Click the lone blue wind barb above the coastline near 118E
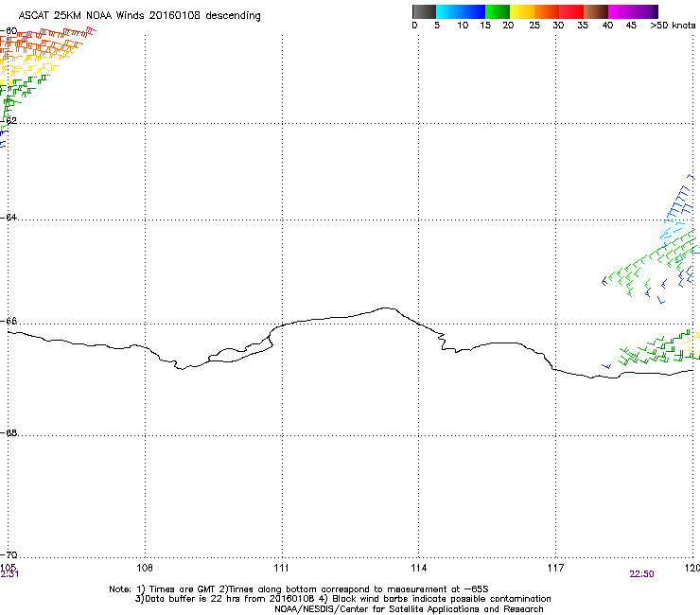The width and height of the screenshot is (700, 615). tap(606, 366)
